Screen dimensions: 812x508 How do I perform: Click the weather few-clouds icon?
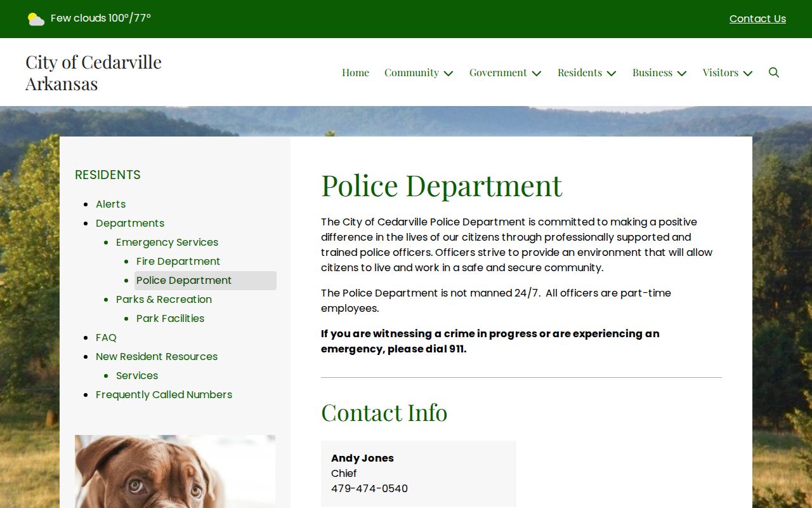pos(36,19)
